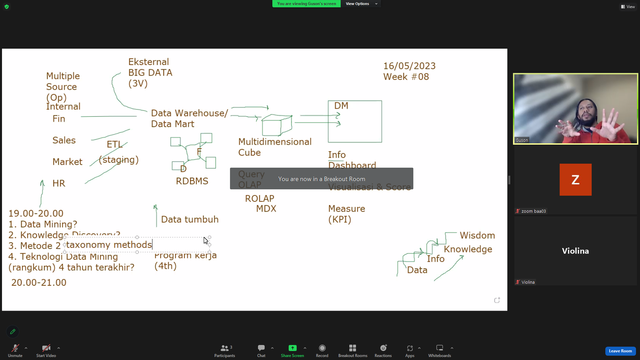Screen dimensions: 640x360
Task: Start recording with the Record button
Action: point(322,350)
